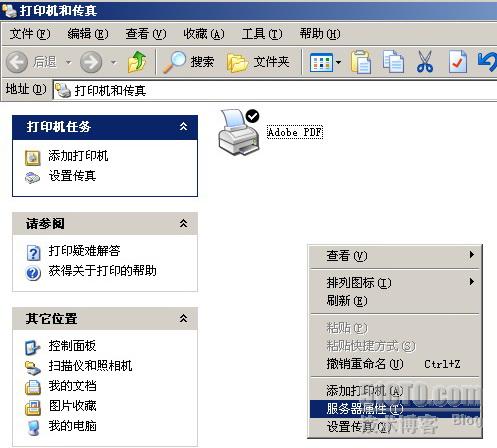Click the add printer icon in sidebar
497x448 pixels.
pyautogui.click(x=33, y=158)
